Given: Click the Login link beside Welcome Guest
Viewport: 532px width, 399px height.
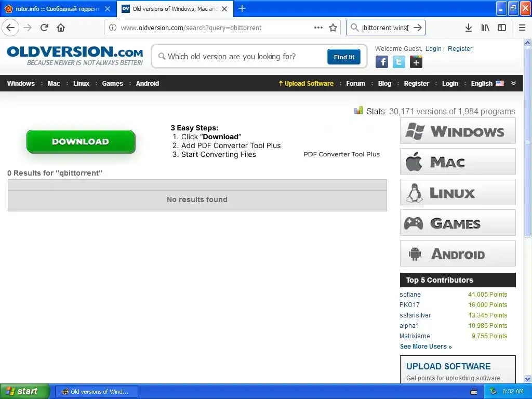Looking at the screenshot, I should point(433,48).
